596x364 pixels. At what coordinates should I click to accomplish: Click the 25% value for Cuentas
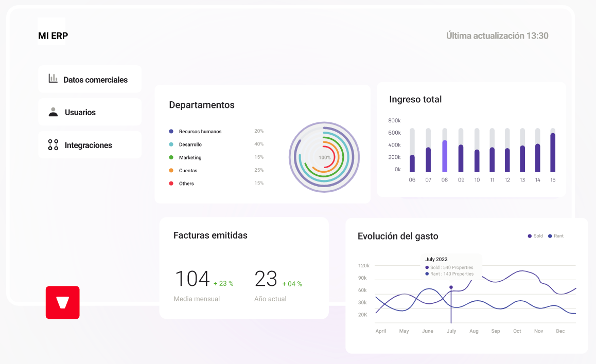[259, 170]
